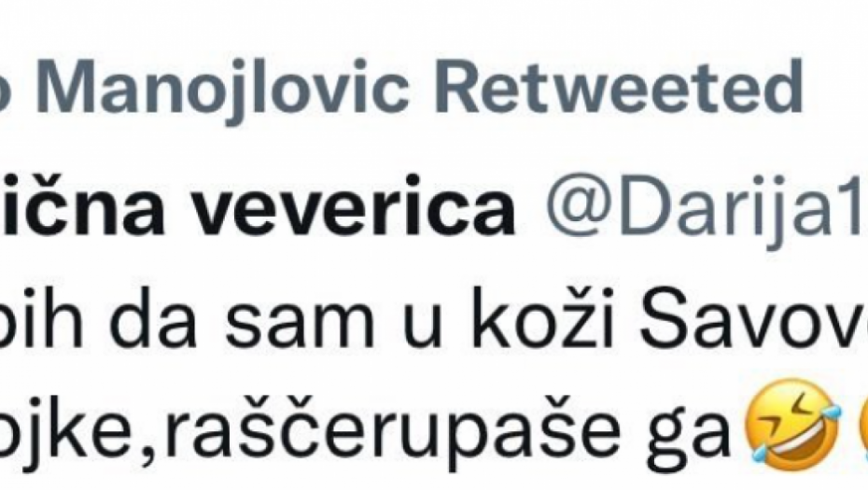The width and height of the screenshot is (868, 490).
Task: Click the cut-off 'ična' in the display name
Action: click(x=82, y=207)
